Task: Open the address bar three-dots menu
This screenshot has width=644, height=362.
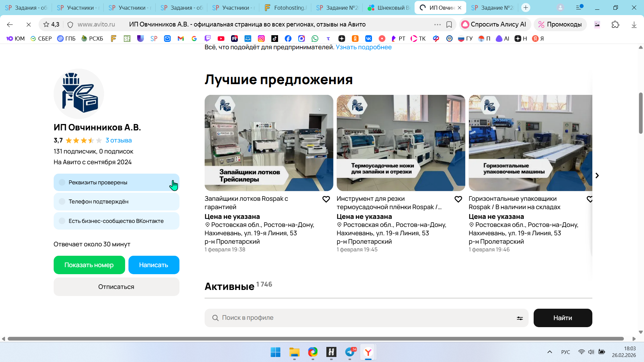Action: pyautogui.click(x=437, y=24)
